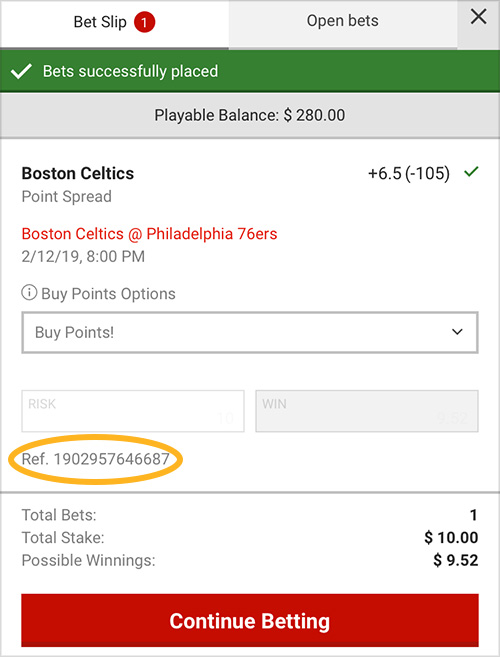The width and height of the screenshot is (500, 657).
Task: Open the Boston Celtics @ Philadelphia 76ers link
Action: 149,234
